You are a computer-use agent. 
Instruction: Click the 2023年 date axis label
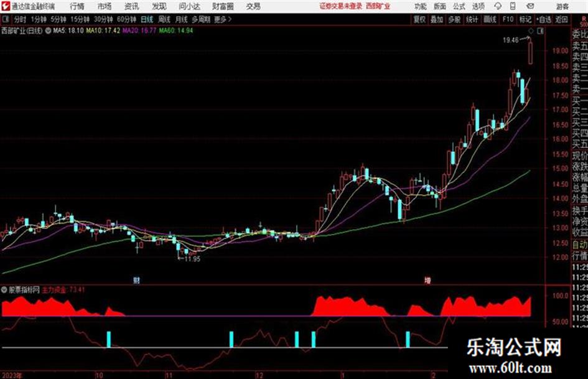point(12,375)
